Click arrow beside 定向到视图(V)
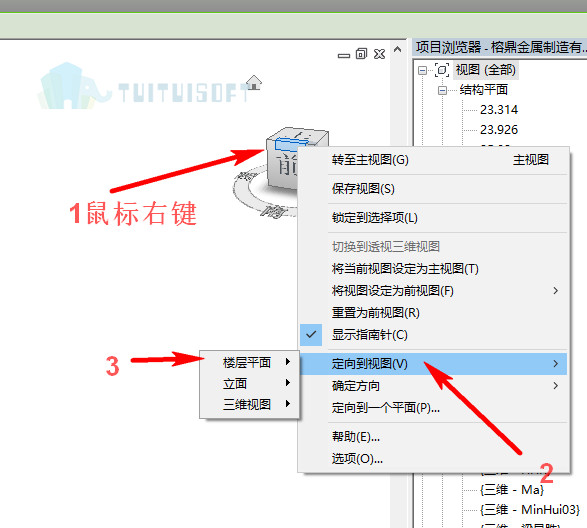 click(556, 364)
